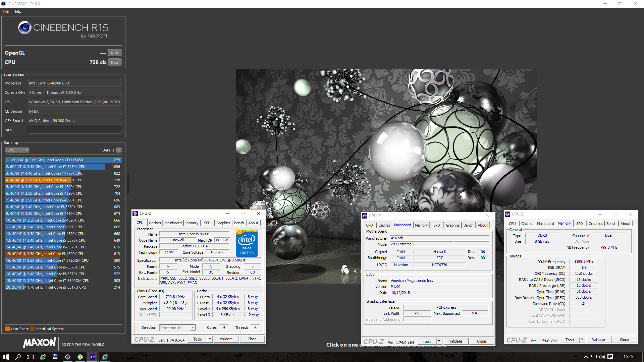This screenshot has width=644, height=362.
Task: Click Validate in Mainboard CPU-Z window
Action: [455, 341]
